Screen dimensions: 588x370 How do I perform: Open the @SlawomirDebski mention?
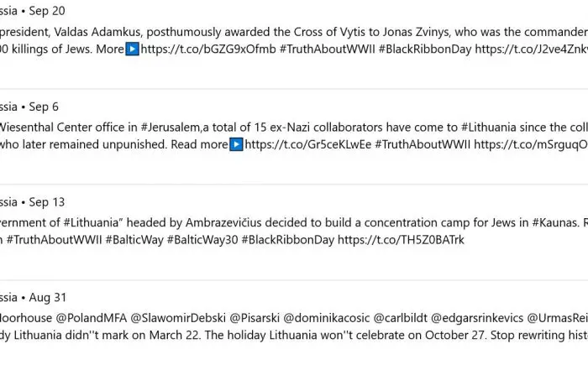[x=178, y=318]
